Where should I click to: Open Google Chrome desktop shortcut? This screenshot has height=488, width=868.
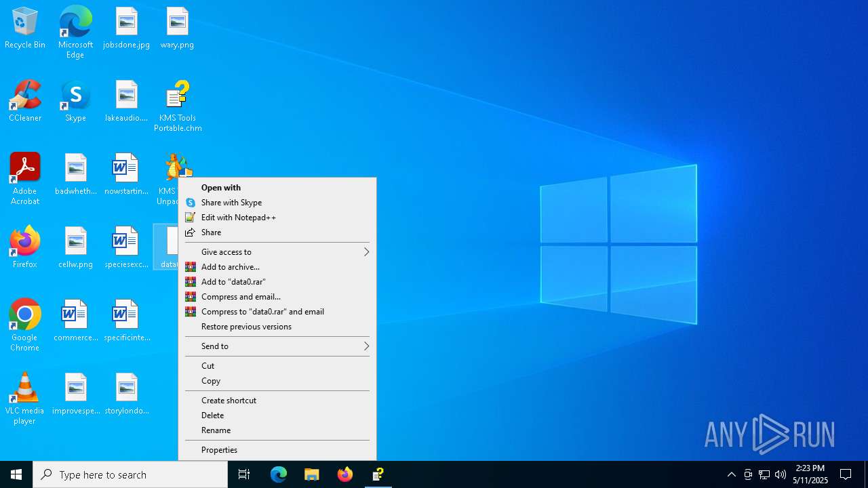click(25, 325)
